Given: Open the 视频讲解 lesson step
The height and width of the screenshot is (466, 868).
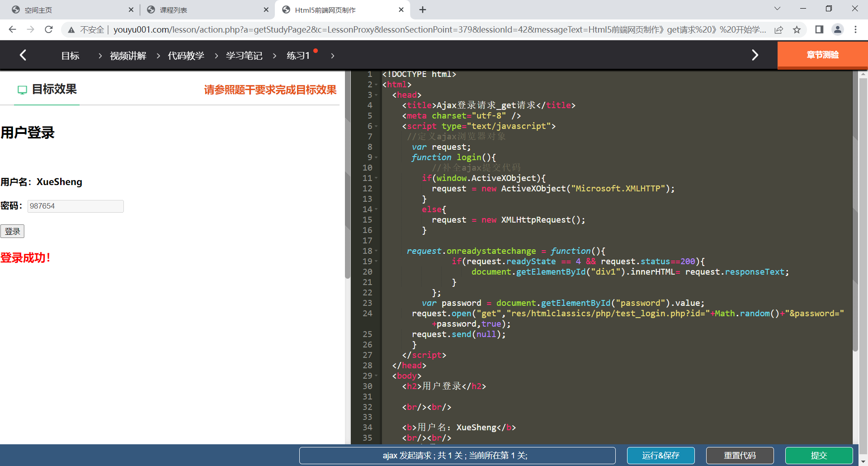Looking at the screenshot, I should click(128, 56).
